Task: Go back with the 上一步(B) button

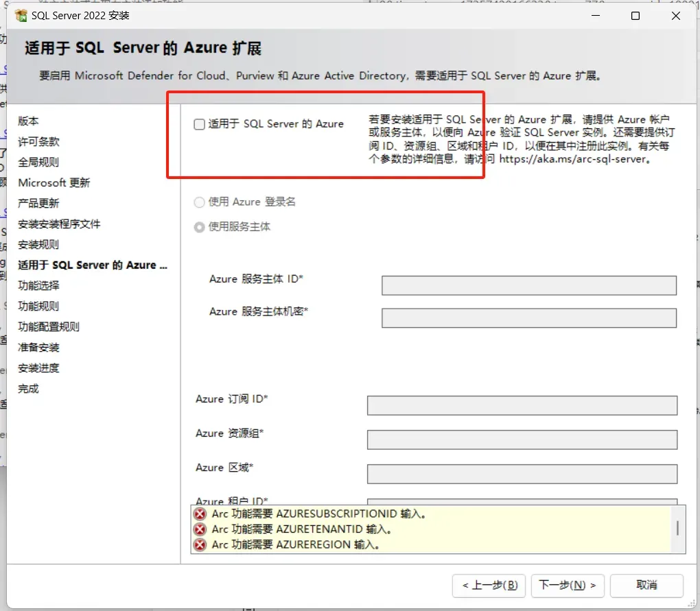Action: pyautogui.click(x=489, y=585)
